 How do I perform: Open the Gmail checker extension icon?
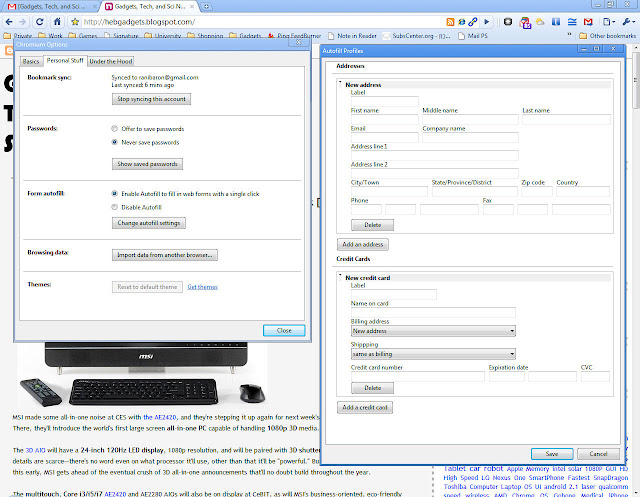coord(588,22)
